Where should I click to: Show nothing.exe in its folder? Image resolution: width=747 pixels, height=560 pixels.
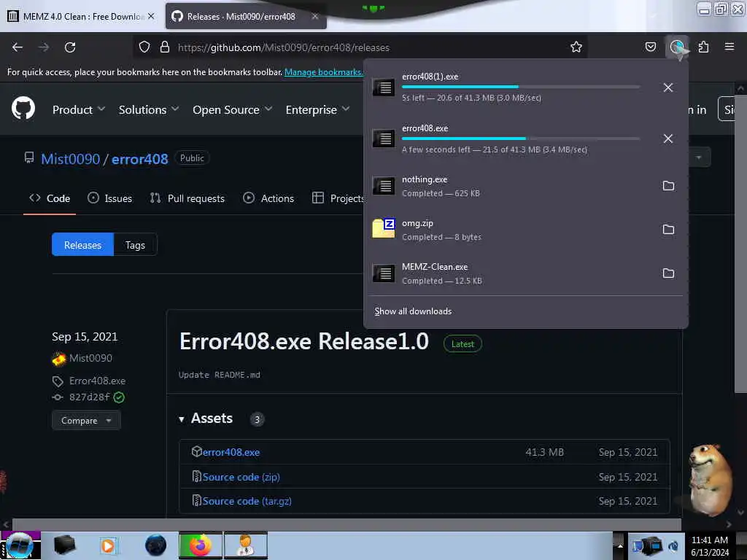coord(668,186)
